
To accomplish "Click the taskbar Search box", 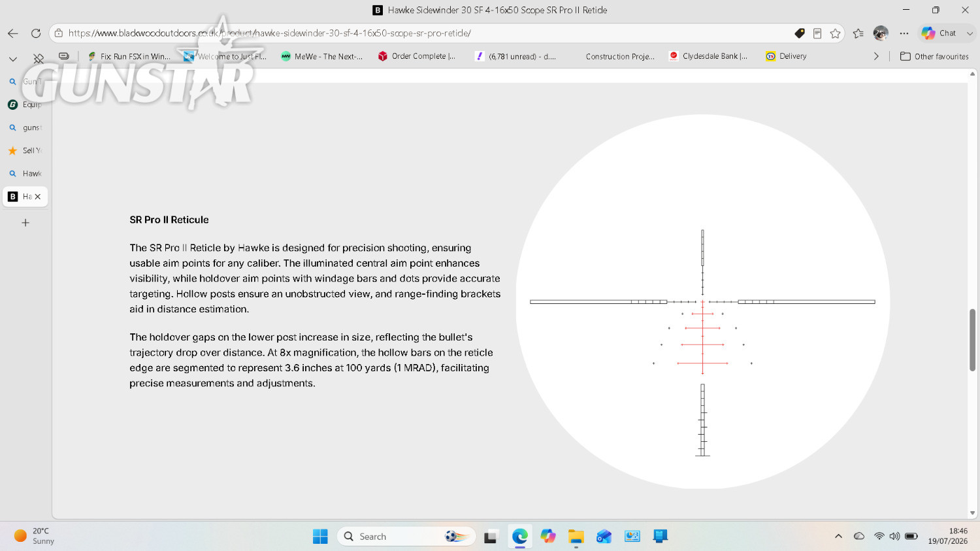I will tap(406, 537).
